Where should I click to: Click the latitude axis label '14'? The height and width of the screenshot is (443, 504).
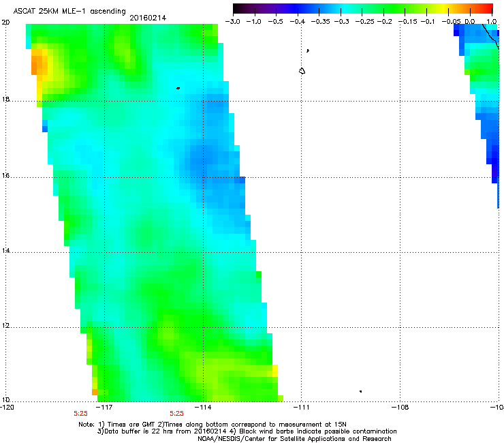[x=5, y=251]
